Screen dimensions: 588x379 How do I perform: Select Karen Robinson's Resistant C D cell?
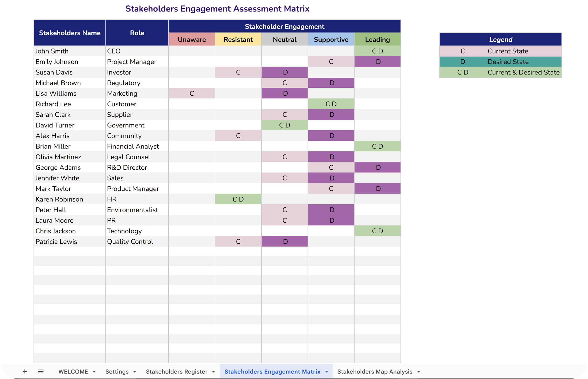[238, 199]
